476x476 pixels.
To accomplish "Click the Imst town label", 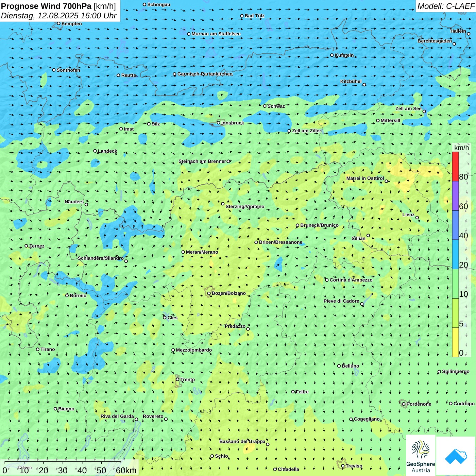I will click(x=129, y=129).
